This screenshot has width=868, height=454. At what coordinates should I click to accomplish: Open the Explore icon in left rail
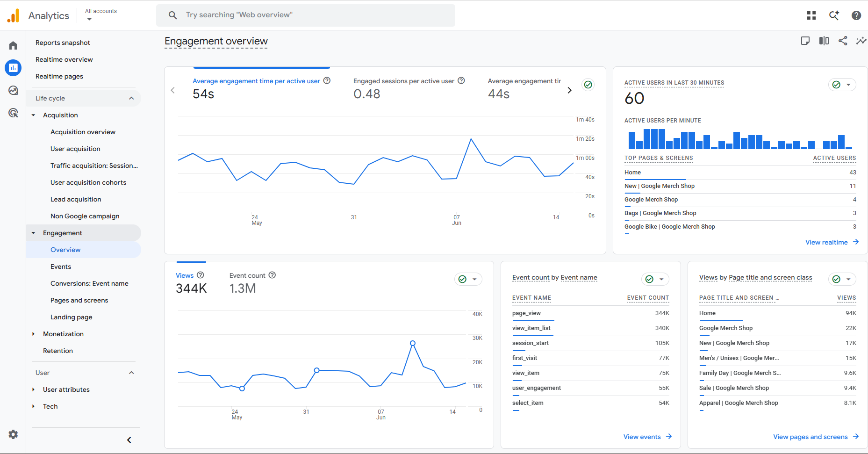(13, 90)
